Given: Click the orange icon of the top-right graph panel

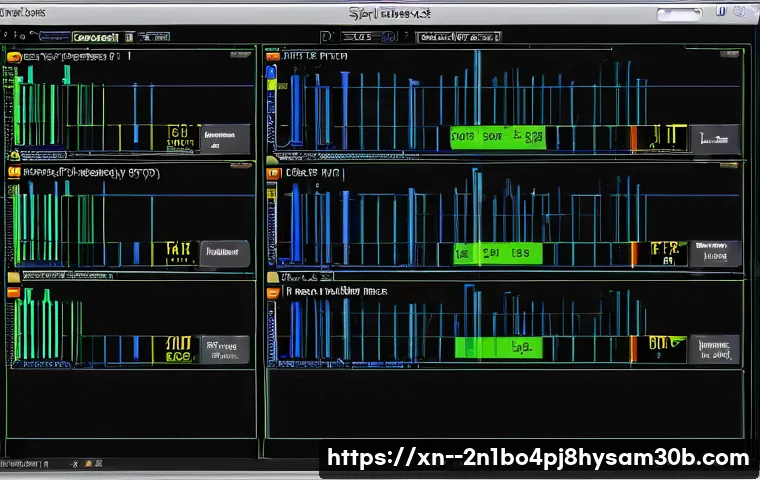Looking at the screenshot, I should pos(271,58).
